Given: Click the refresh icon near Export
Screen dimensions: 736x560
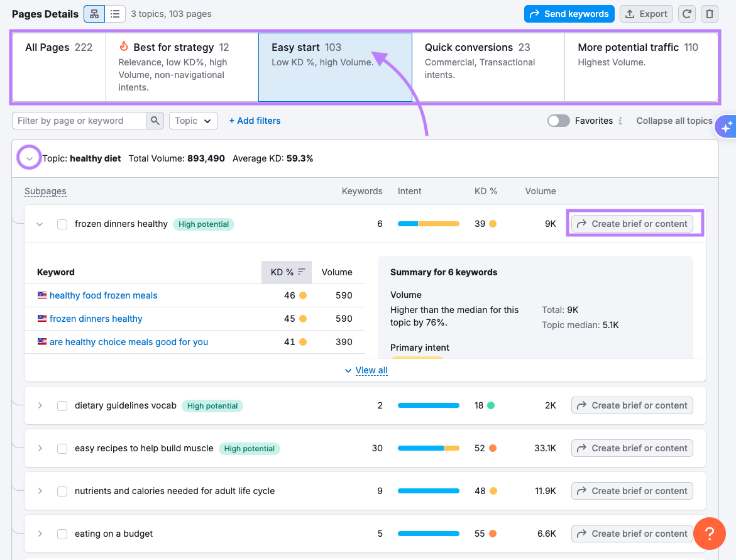Looking at the screenshot, I should click(687, 13).
